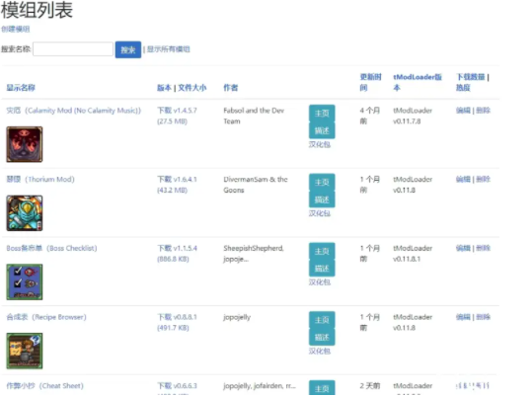This screenshot has height=397, width=532.
Task: Select tModLoader v0.11.7.8 version text
Action: point(413,116)
